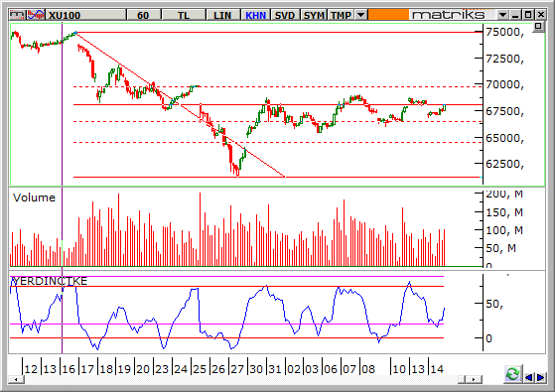Toggle the LIN linear scale button
Image resolution: width=555 pixels, height=392 pixels.
222,15
